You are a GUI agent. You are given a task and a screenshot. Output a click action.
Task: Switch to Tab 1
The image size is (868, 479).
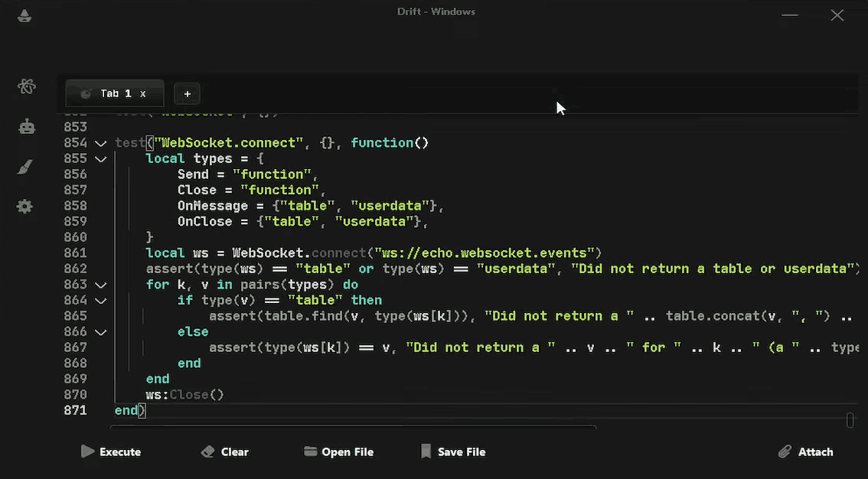(109, 93)
